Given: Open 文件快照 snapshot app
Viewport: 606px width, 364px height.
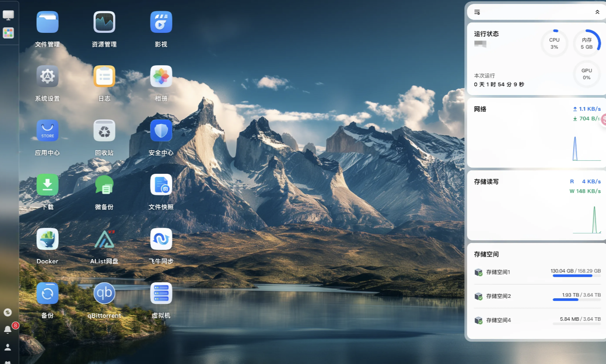Looking at the screenshot, I should pyautogui.click(x=161, y=185).
